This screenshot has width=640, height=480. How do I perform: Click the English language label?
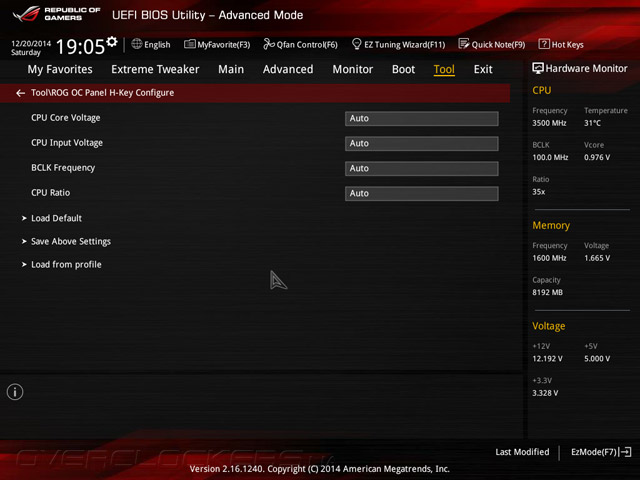[157, 44]
